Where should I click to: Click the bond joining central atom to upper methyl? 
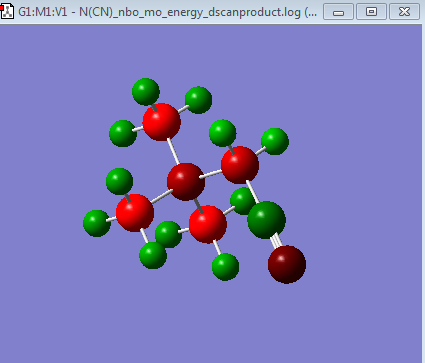tap(173, 151)
